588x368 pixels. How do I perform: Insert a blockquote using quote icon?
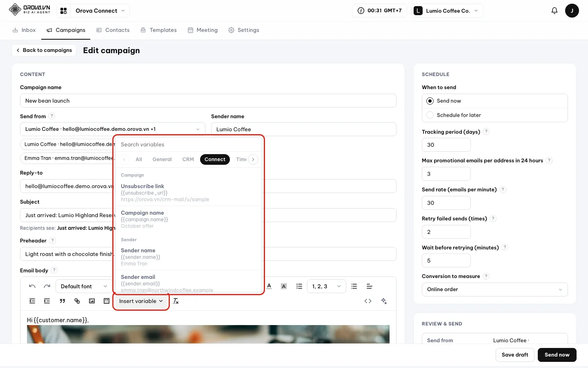tap(62, 301)
